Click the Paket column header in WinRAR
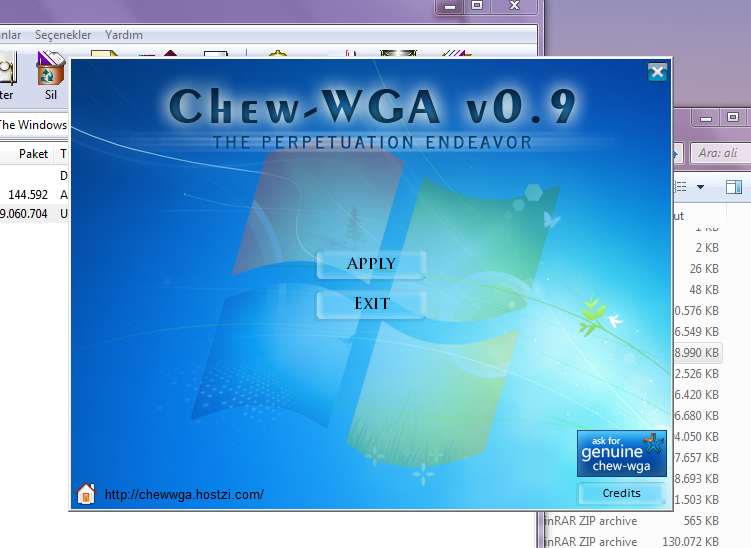Viewport: 751px width, 548px height. point(34,154)
